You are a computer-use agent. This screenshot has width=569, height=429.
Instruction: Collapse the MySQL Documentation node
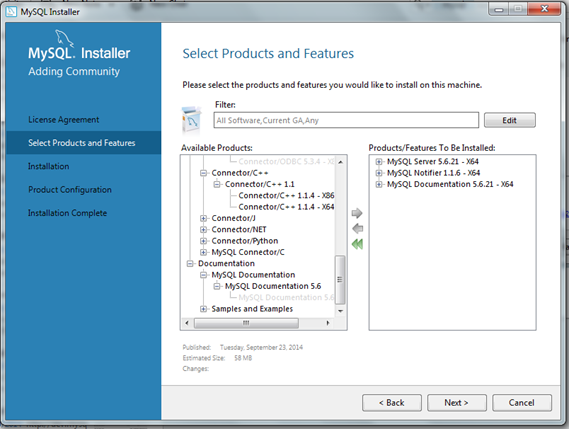click(x=204, y=275)
